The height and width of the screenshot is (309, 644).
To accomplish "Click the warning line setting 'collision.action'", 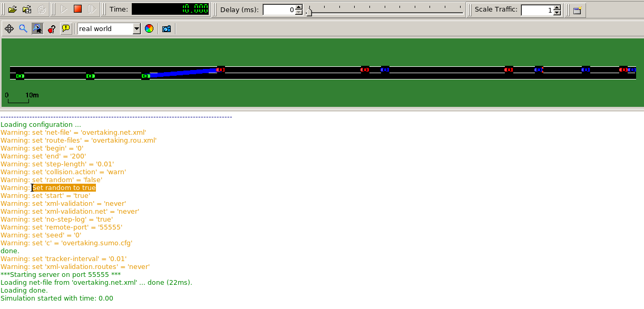I will [63, 172].
